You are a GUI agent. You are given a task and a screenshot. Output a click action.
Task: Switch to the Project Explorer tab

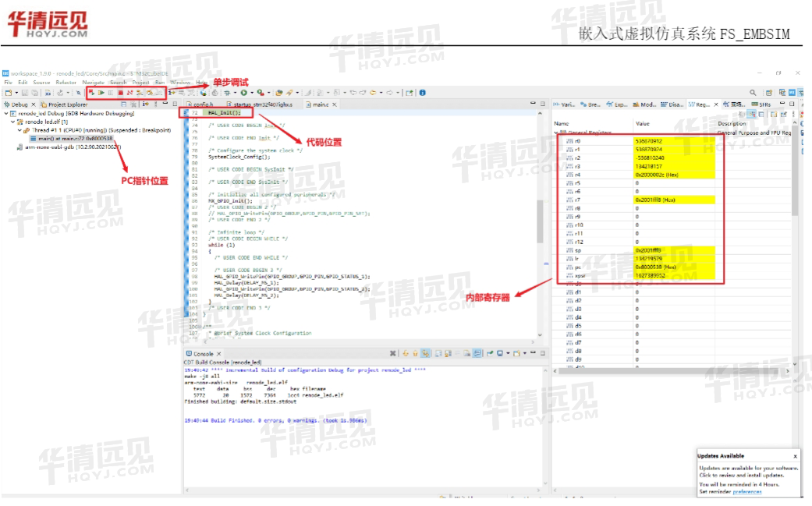click(x=67, y=104)
